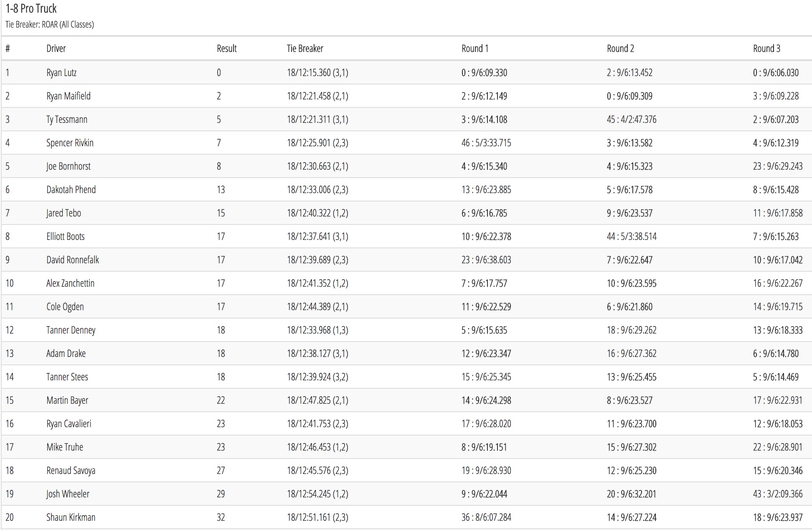
Task: Select driver name 'Josh Wheeler'
Action: 68,494
